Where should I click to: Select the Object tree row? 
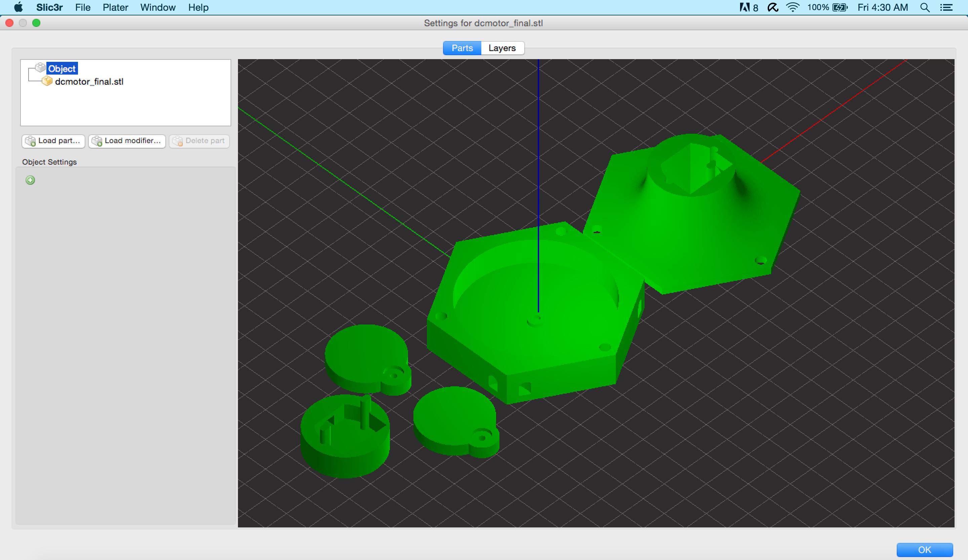62,69
